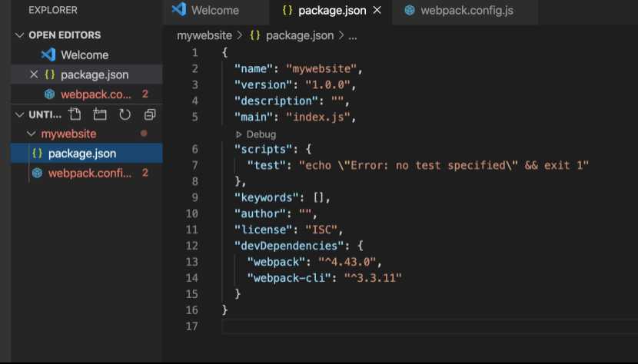The height and width of the screenshot is (364, 638).
Task: Click the webpack icon beside webpack.co... in Open Editors
Action: click(50, 94)
